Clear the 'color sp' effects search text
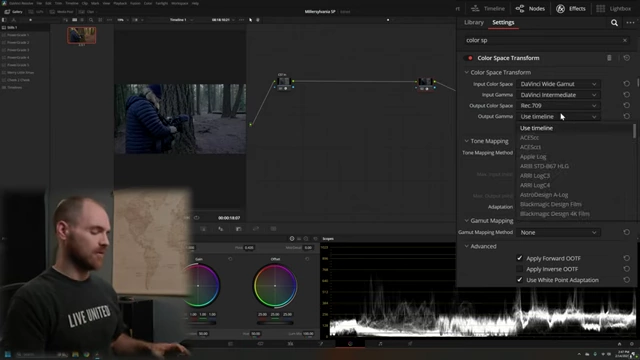 [x=624, y=40]
